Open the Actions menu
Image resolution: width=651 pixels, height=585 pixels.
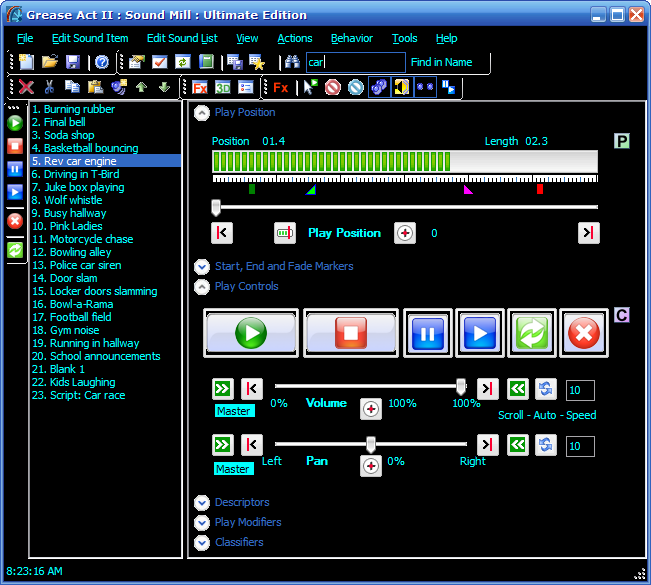(295, 38)
